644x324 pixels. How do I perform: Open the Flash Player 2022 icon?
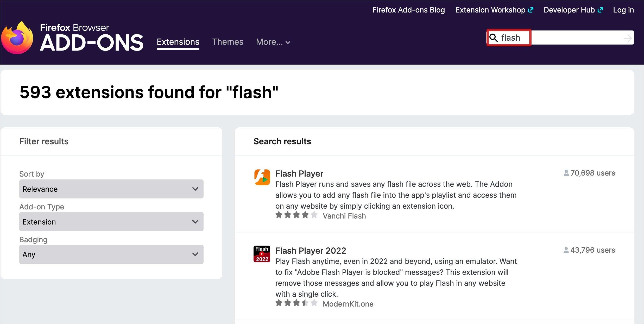point(262,254)
